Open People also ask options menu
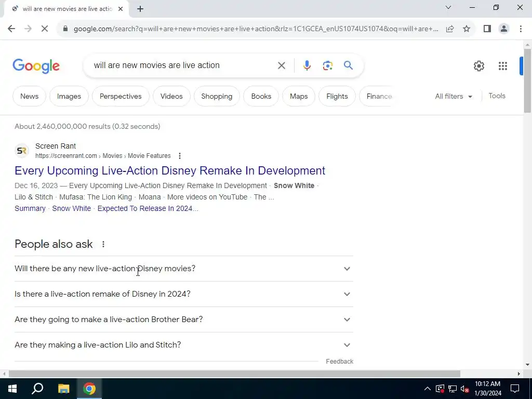 (x=103, y=244)
